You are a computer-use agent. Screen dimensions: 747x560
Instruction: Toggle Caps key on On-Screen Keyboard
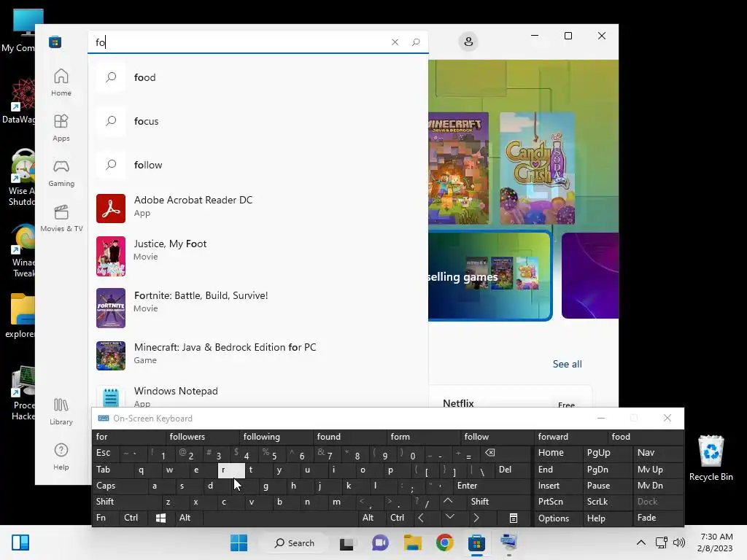115,486
